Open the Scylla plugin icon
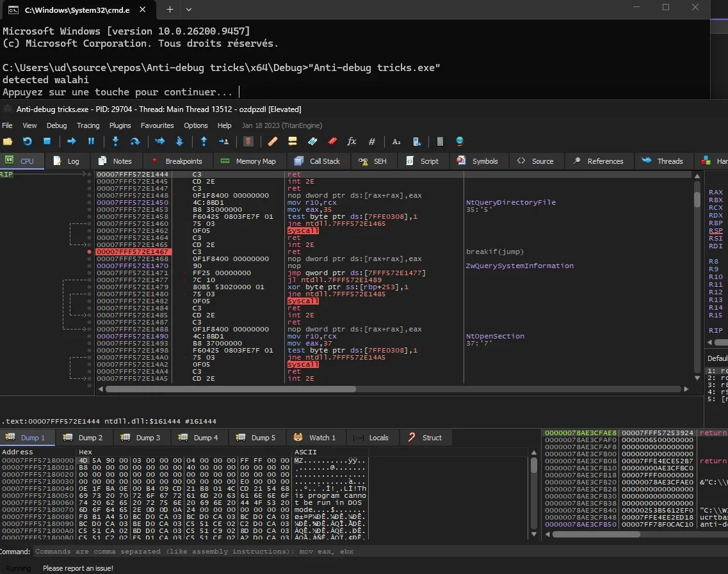 pos(248,141)
